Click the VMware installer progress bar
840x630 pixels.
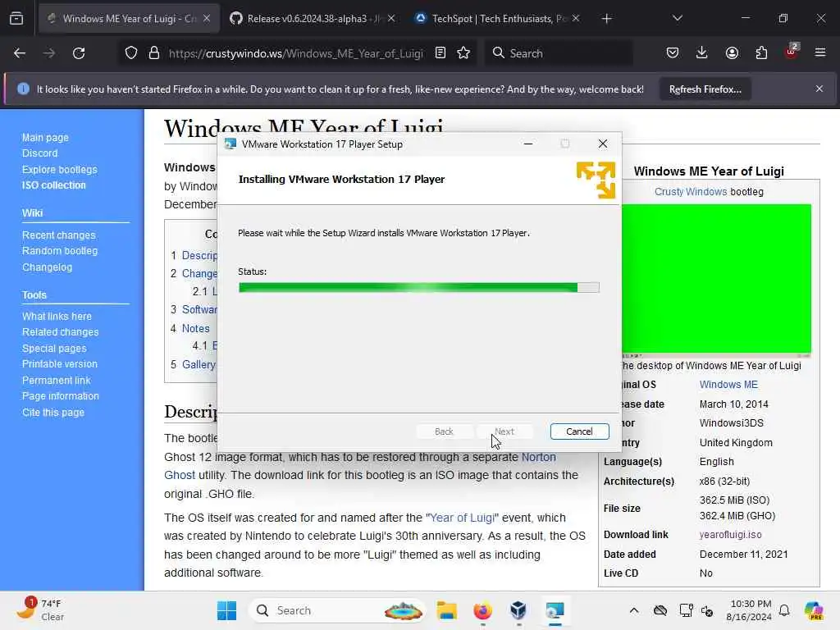[x=419, y=288]
